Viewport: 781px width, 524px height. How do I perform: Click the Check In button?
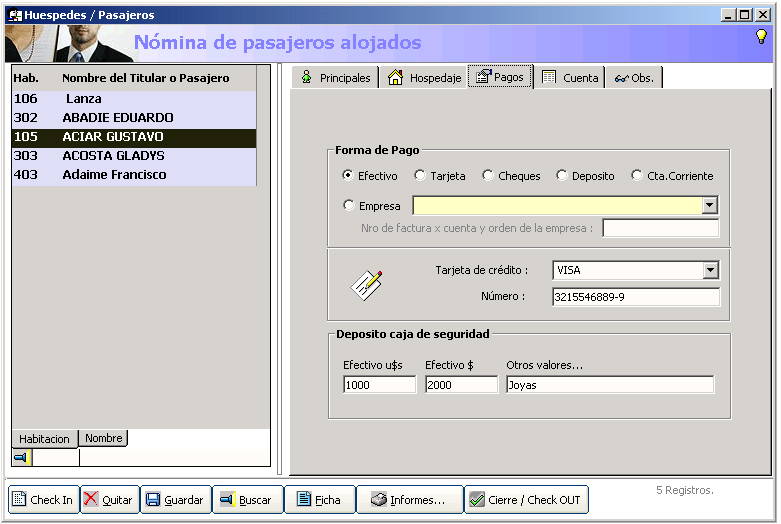coord(43,500)
